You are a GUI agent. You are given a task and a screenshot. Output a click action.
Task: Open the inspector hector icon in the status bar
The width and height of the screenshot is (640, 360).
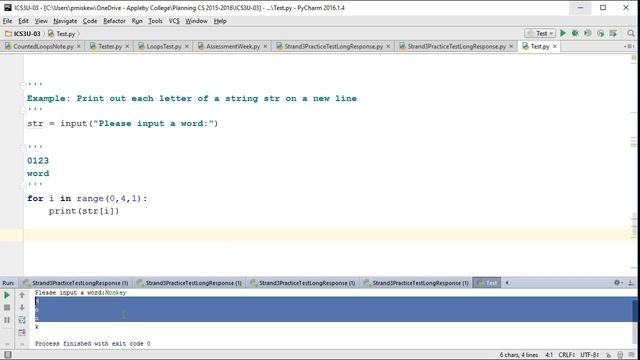pos(620,355)
